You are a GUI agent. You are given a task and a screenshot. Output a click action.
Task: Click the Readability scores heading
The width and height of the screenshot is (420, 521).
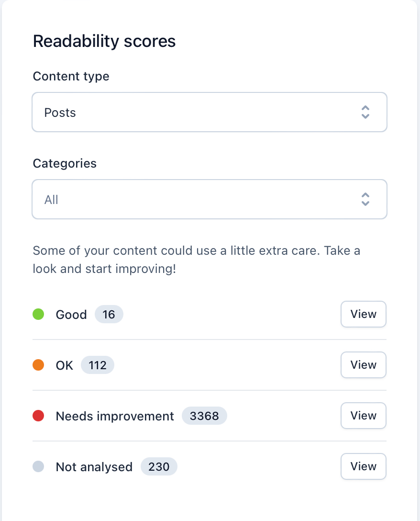pyautogui.click(x=104, y=42)
